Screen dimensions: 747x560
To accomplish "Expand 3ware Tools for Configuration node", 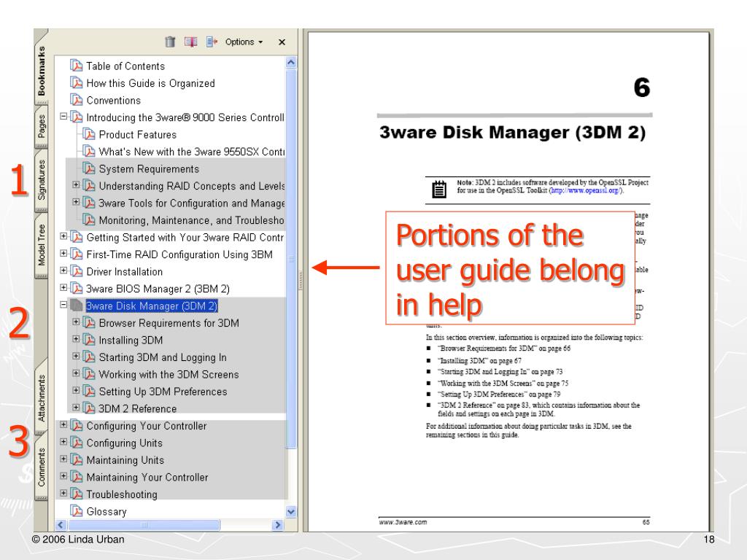I will click(x=76, y=201).
